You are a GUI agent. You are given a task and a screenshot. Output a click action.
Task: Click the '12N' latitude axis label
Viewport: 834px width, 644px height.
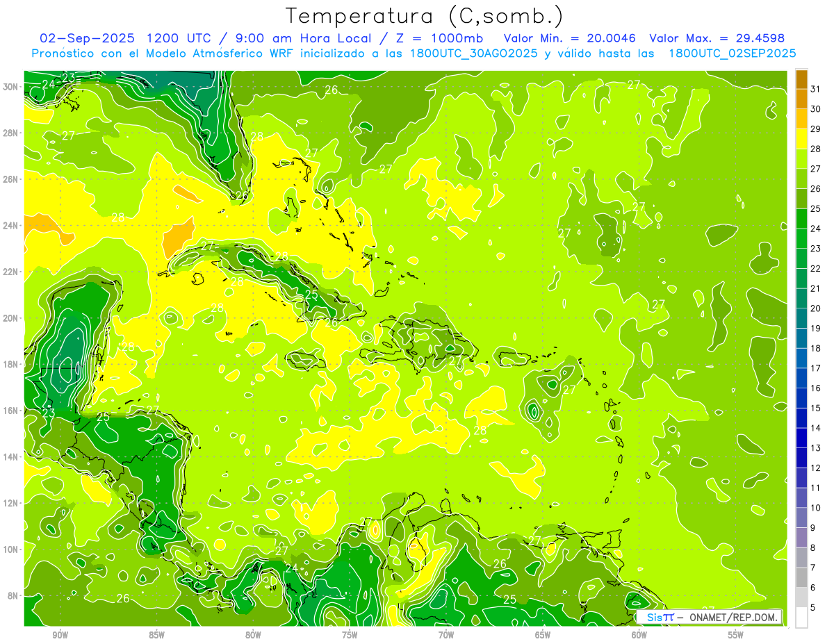tap(11, 503)
